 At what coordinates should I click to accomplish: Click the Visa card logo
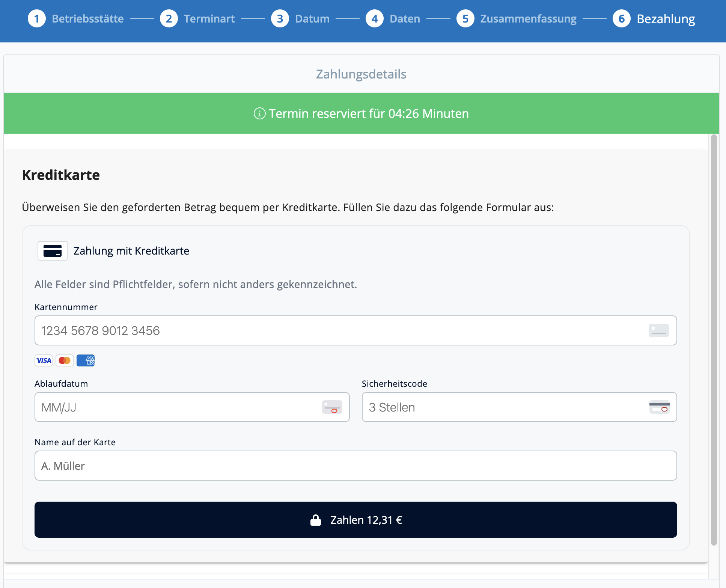[x=44, y=360]
